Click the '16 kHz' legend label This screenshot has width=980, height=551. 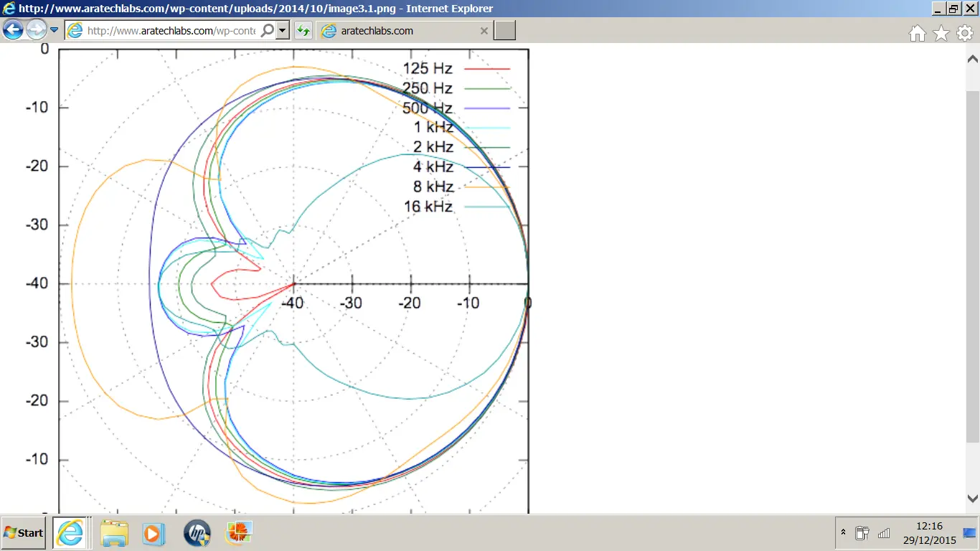click(x=428, y=207)
